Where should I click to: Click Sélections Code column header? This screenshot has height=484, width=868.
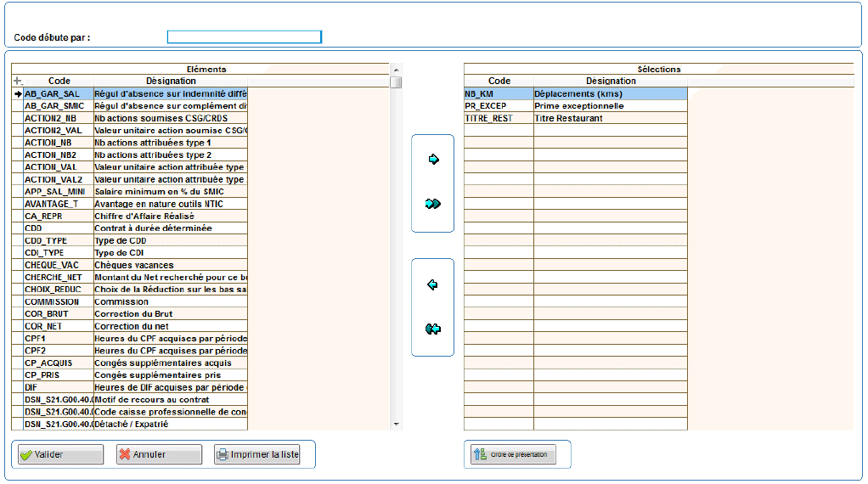(499, 81)
